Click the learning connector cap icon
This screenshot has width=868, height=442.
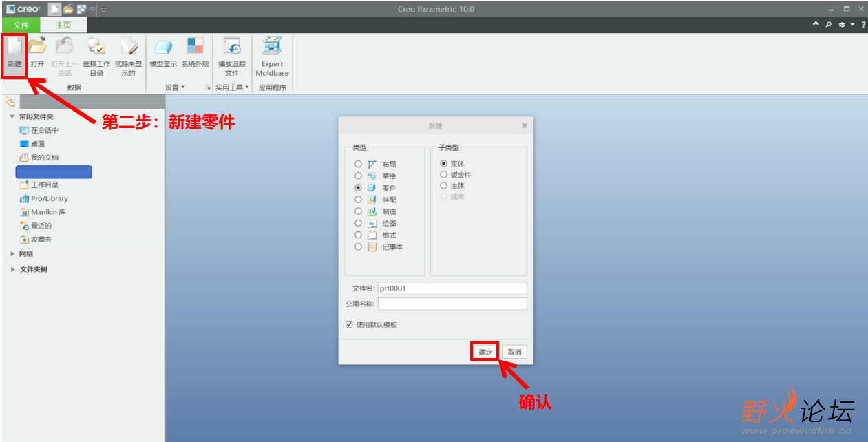click(842, 25)
